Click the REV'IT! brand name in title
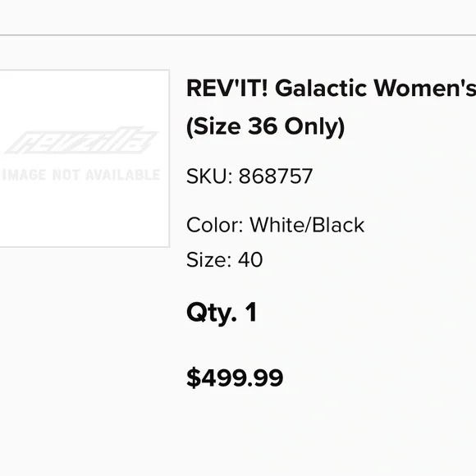The image size is (476, 476). [227, 88]
